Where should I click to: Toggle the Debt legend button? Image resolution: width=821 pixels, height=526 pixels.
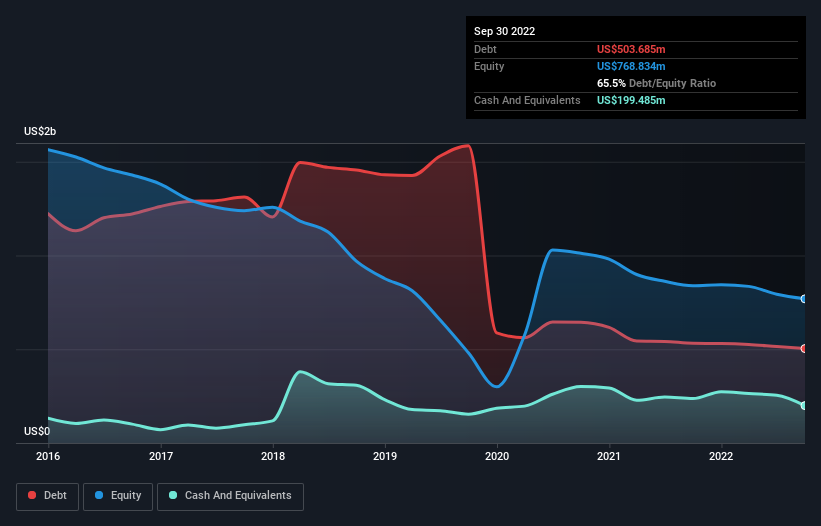coord(47,496)
